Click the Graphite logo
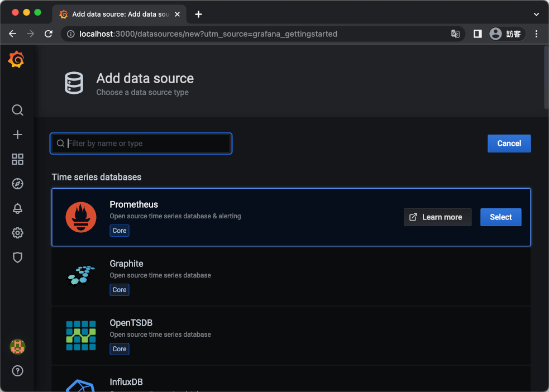549x392 pixels. click(81, 276)
